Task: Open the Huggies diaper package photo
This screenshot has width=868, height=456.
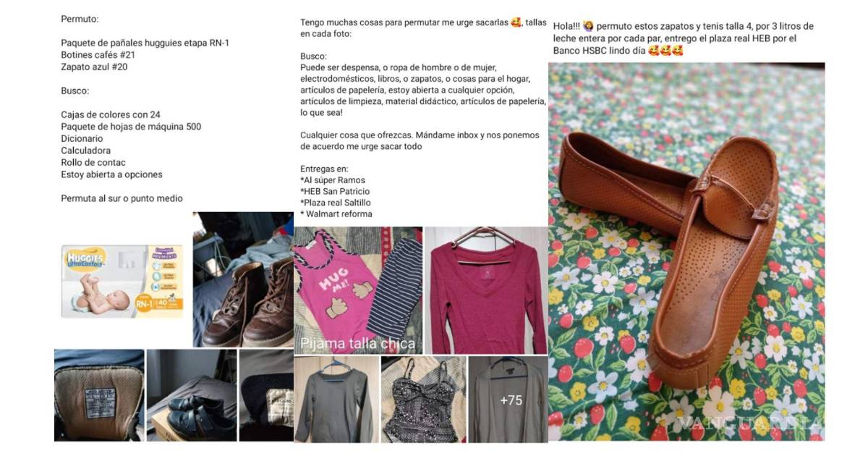Action: click(x=122, y=281)
